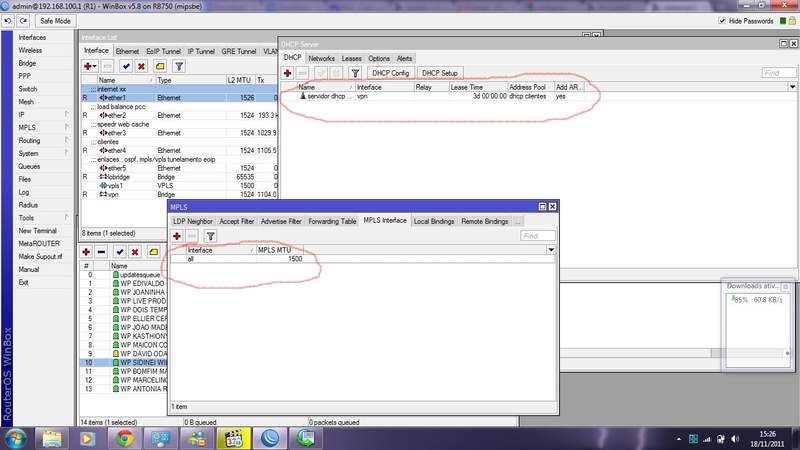The image size is (800, 450).
Task: Open column dropdown arrow in DHCP Server table
Action: tap(792, 87)
